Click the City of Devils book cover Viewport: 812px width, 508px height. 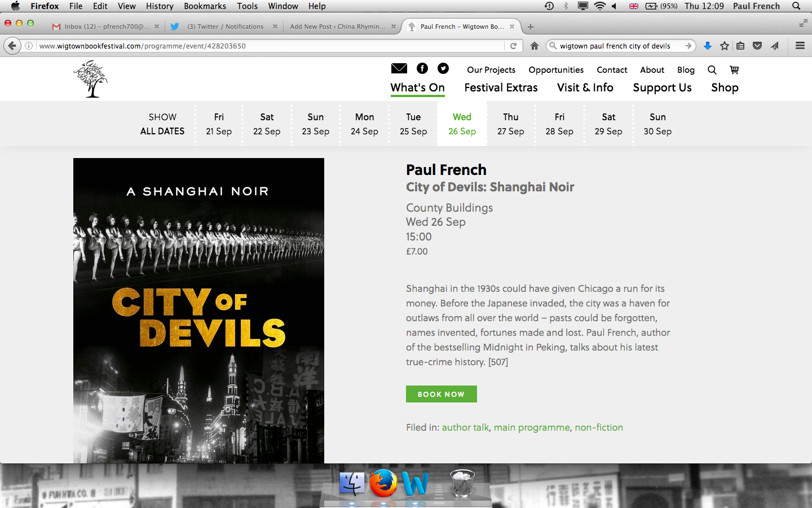tap(198, 310)
